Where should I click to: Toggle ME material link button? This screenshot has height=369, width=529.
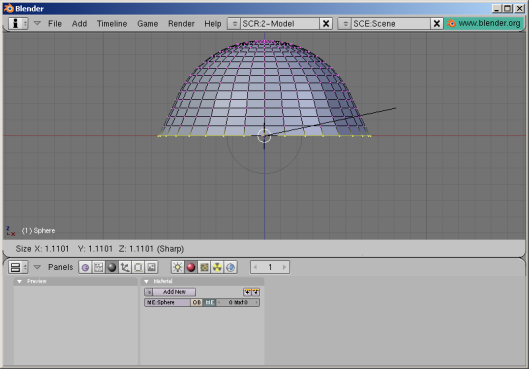[x=209, y=302]
